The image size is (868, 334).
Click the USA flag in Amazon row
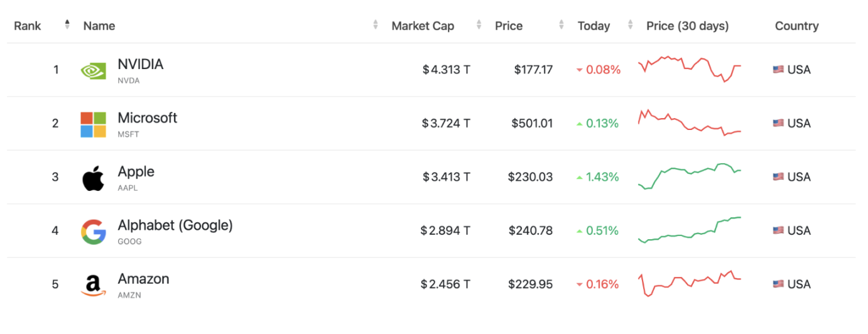pos(778,284)
